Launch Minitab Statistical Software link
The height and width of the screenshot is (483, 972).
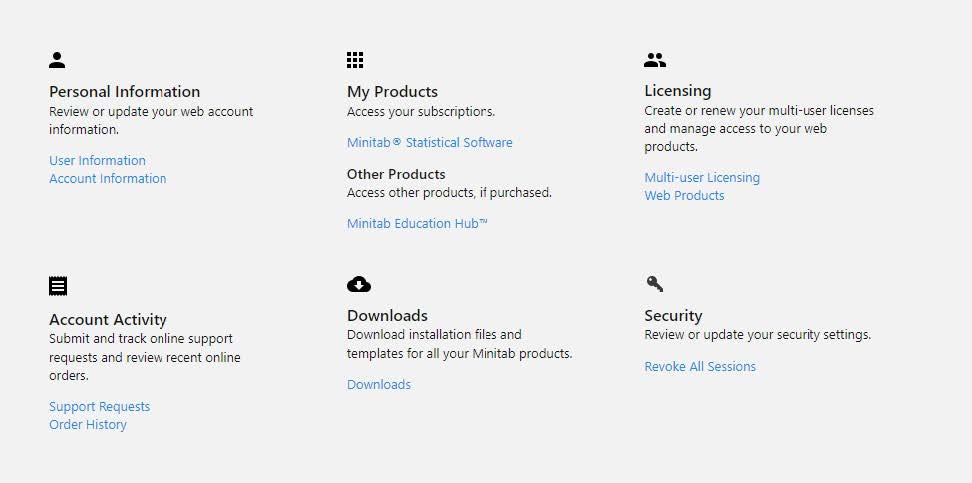(430, 143)
